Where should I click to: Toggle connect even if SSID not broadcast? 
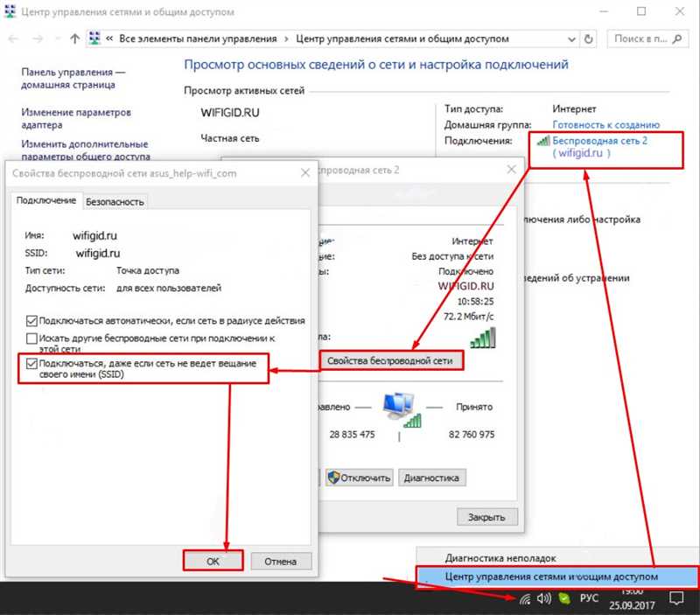click(x=31, y=364)
